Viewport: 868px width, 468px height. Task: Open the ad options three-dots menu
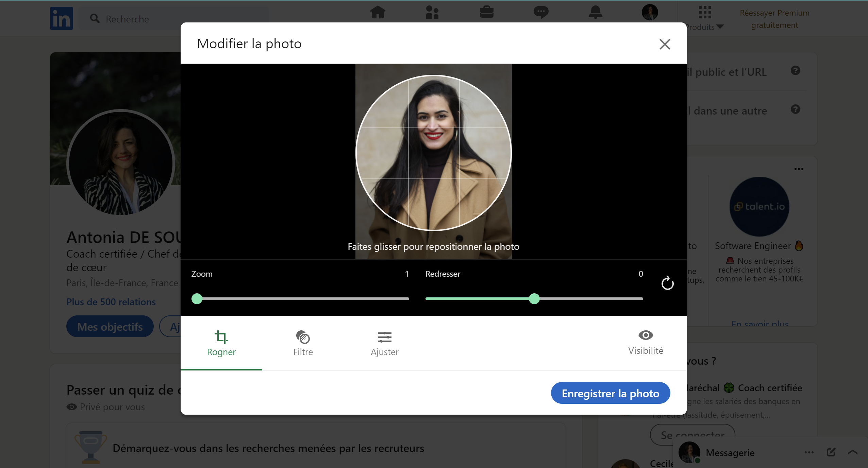click(799, 169)
